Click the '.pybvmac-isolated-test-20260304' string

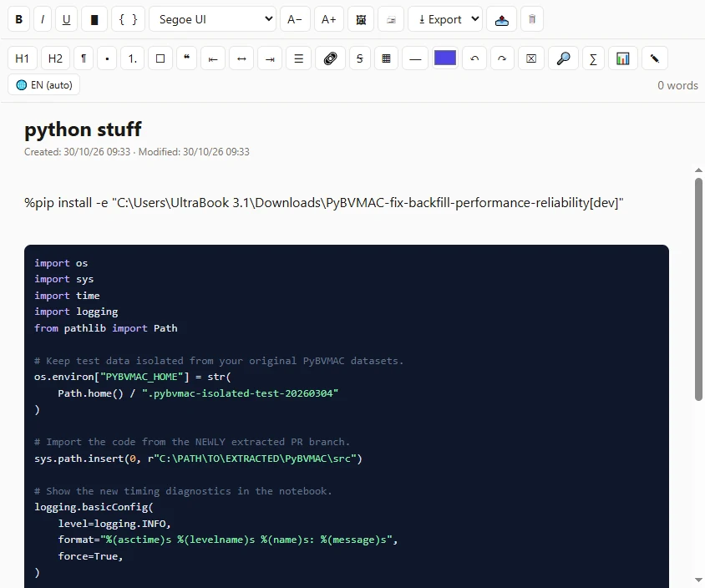240,393
